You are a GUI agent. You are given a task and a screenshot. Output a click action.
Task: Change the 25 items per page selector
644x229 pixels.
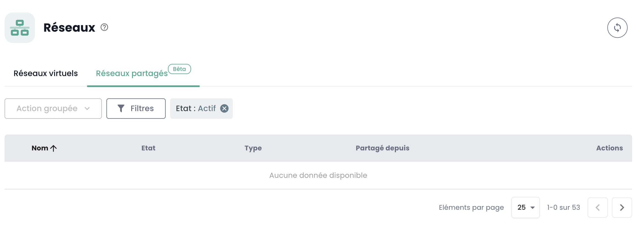tap(525, 208)
